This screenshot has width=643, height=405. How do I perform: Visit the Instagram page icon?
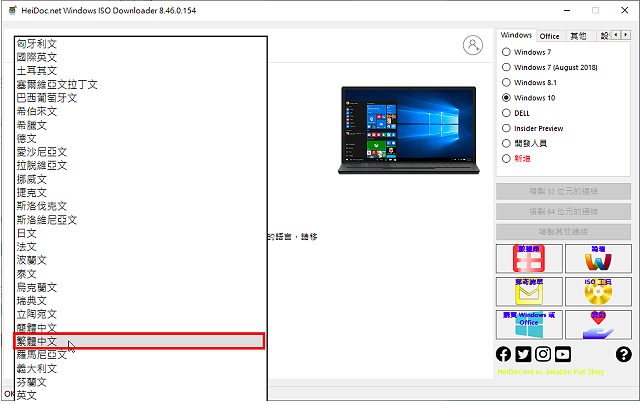(x=543, y=354)
